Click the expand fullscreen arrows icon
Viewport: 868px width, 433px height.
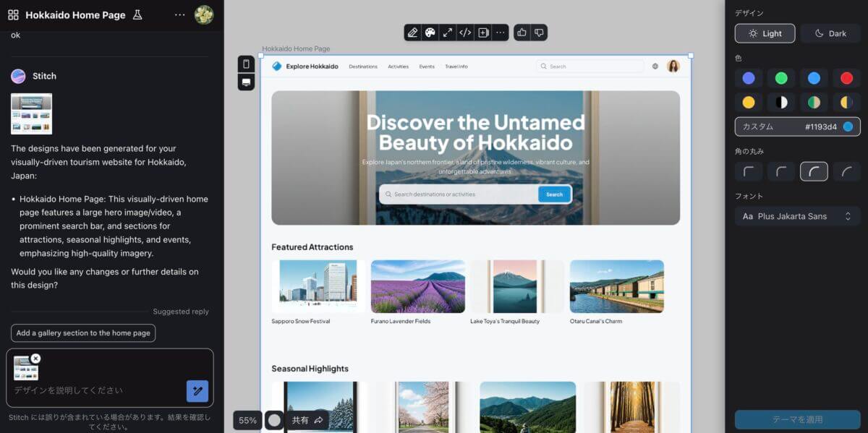pos(448,33)
